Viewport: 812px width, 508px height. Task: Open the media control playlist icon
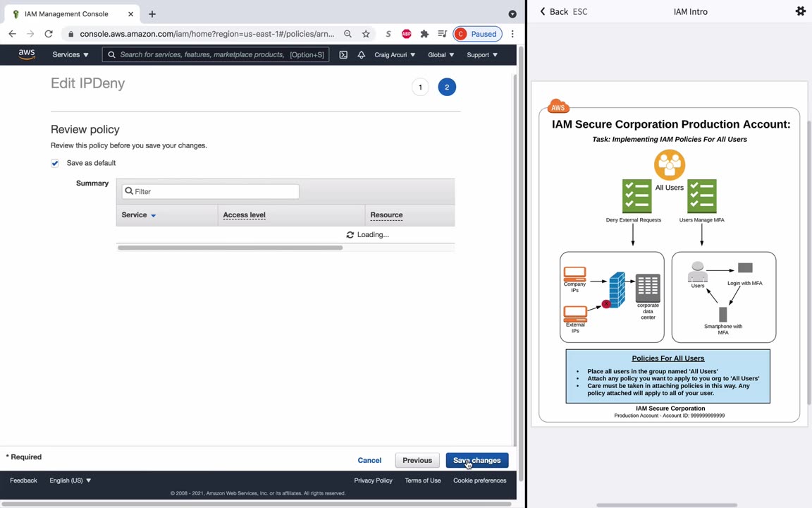pos(442,34)
